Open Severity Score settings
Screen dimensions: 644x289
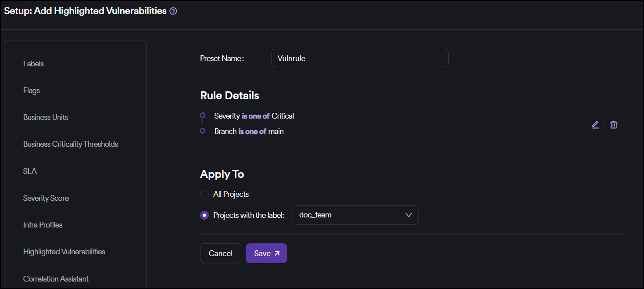pyautogui.click(x=46, y=198)
